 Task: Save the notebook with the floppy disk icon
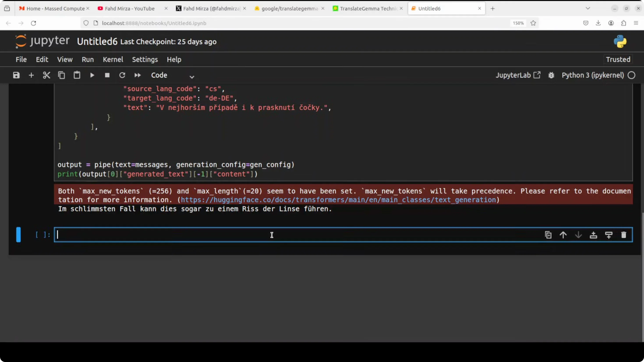click(x=16, y=75)
